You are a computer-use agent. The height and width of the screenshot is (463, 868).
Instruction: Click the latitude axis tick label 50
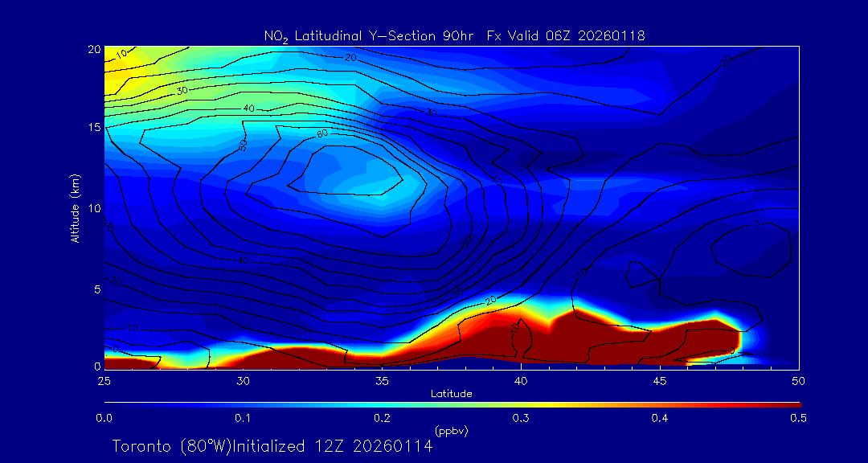click(799, 382)
